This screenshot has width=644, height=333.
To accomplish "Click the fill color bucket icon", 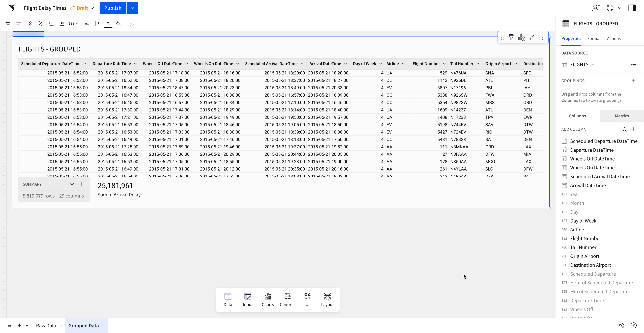I will (119, 23).
